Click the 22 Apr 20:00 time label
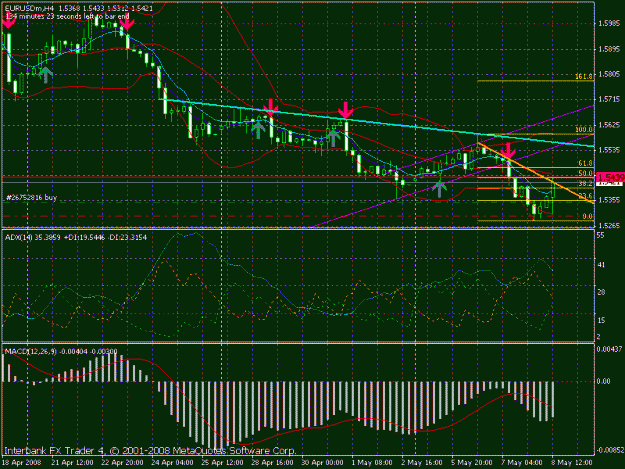Viewport: 625px width, 469px height. [122, 463]
